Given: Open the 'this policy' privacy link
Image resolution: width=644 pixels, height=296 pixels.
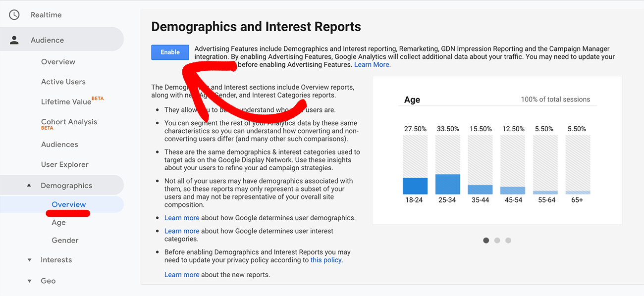Looking at the screenshot, I should coord(326,260).
